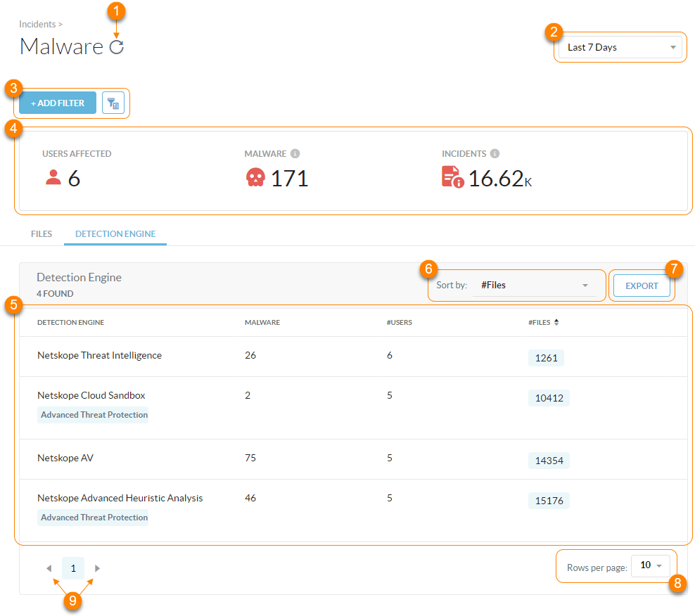
Task: Click the 16.62K incidents summary value
Action: [x=500, y=178]
